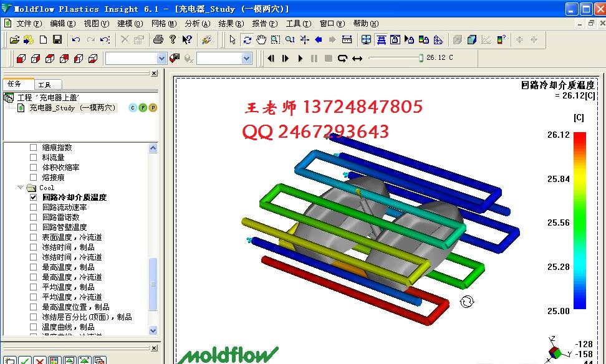Screen dimensions: 606x364
Task: Open the Measure ruler tool
Action: tap(347, 39)
